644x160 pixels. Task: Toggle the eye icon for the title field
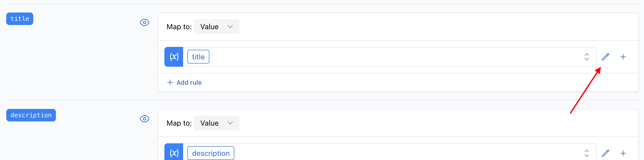point(145,22)
